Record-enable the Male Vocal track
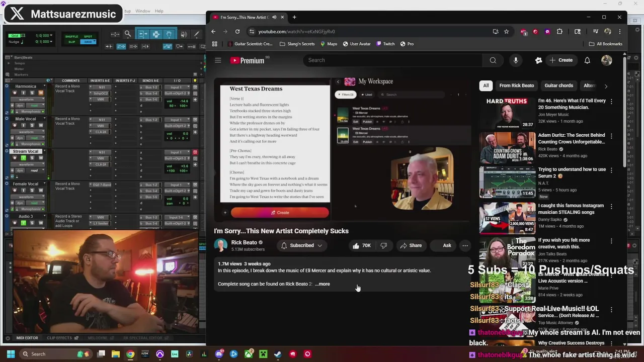This screenshot has width=644, height=362. click(15, 125)
